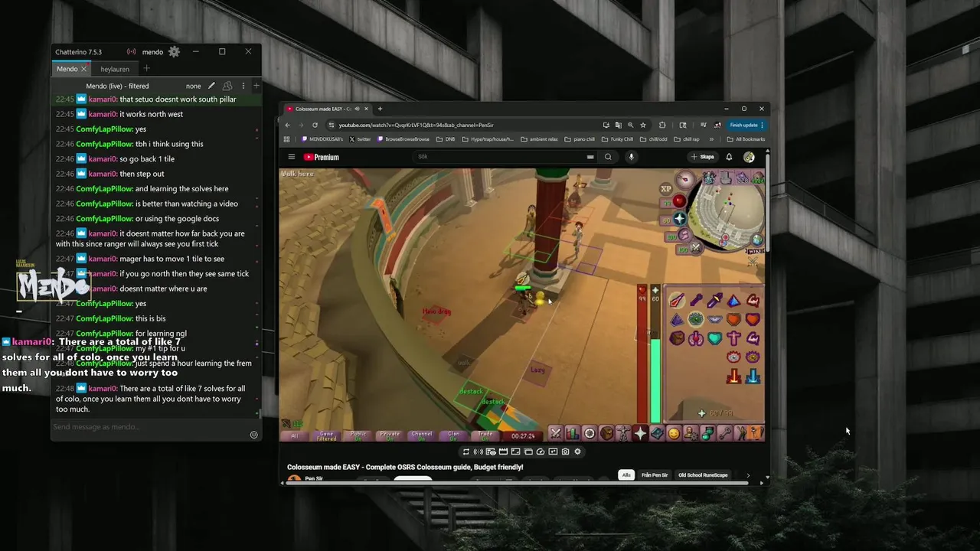Open the viewer list icon in Chatterino
Viewport: 980px width, 551px height.
pos(227,86)
